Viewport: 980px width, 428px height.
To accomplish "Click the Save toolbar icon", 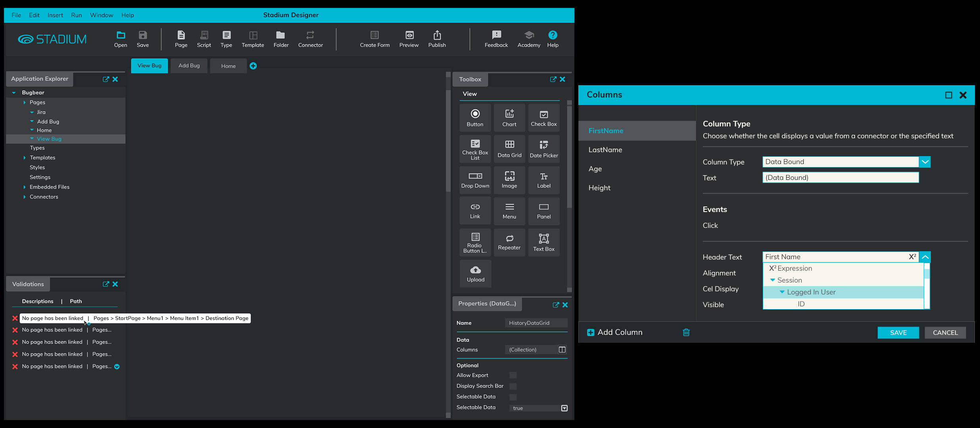I will (x=143, y=39).
